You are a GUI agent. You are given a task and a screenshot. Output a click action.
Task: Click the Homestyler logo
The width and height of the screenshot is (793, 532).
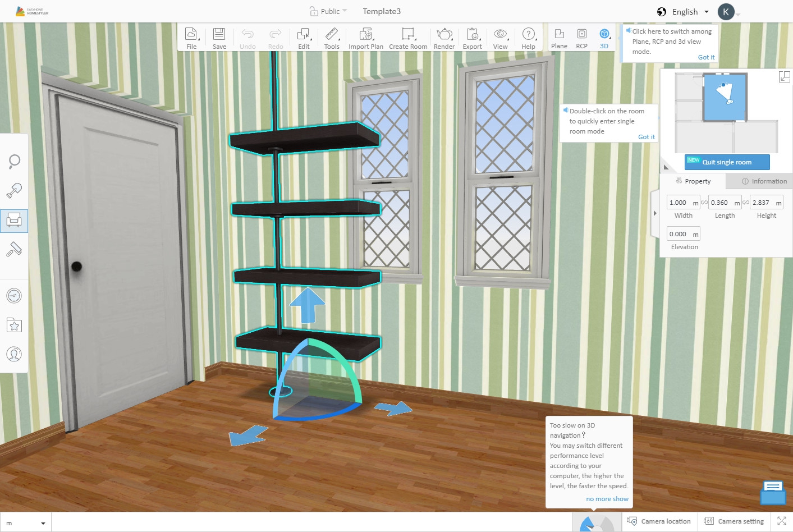pos(32,11)
